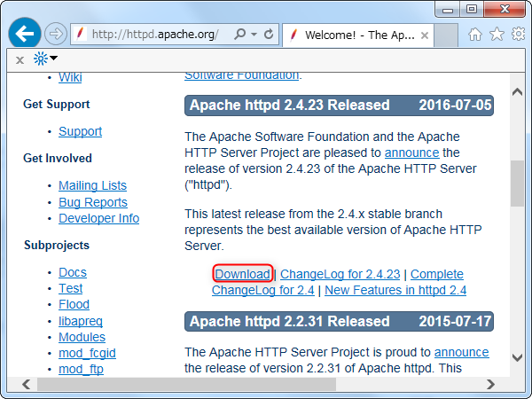
Task: Click the vertical scrollbar down arrow
Action: click(517, 357)
